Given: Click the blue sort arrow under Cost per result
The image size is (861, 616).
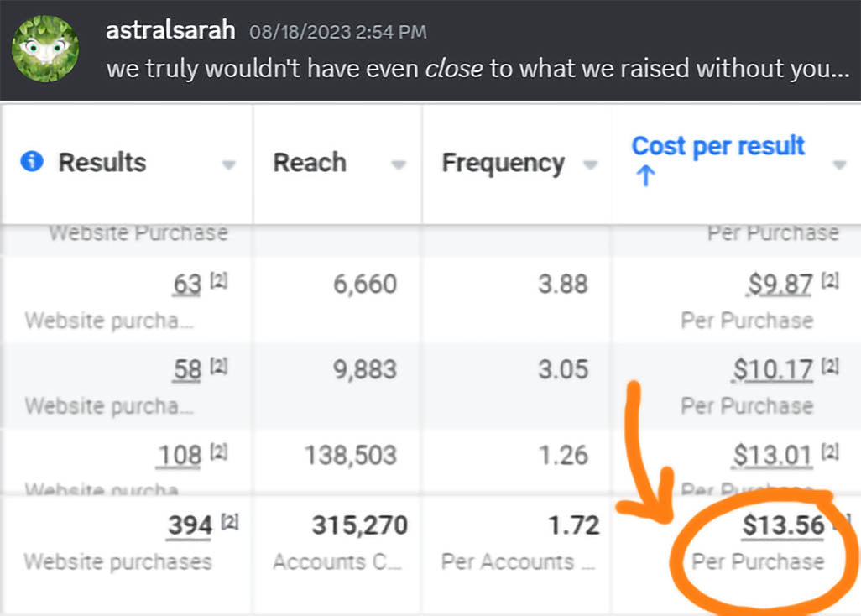Looking at the screenshot, I should (644, 176).
